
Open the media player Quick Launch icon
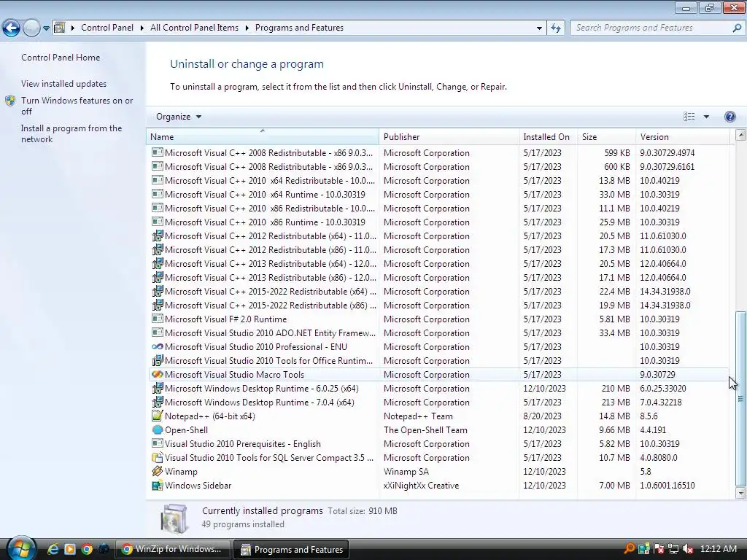tap(69, 549)
